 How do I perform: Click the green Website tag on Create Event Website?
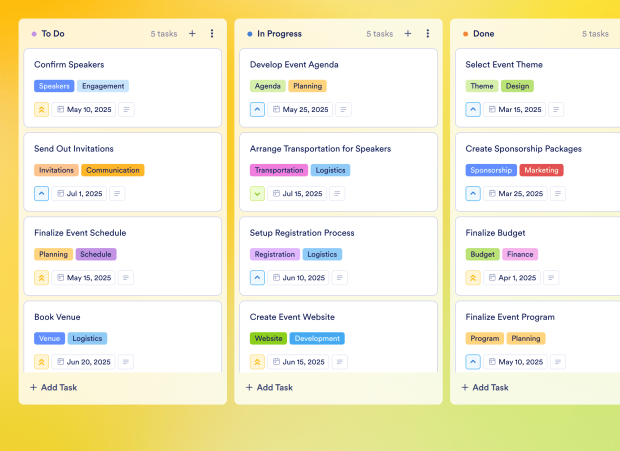(x=268, y=339)
